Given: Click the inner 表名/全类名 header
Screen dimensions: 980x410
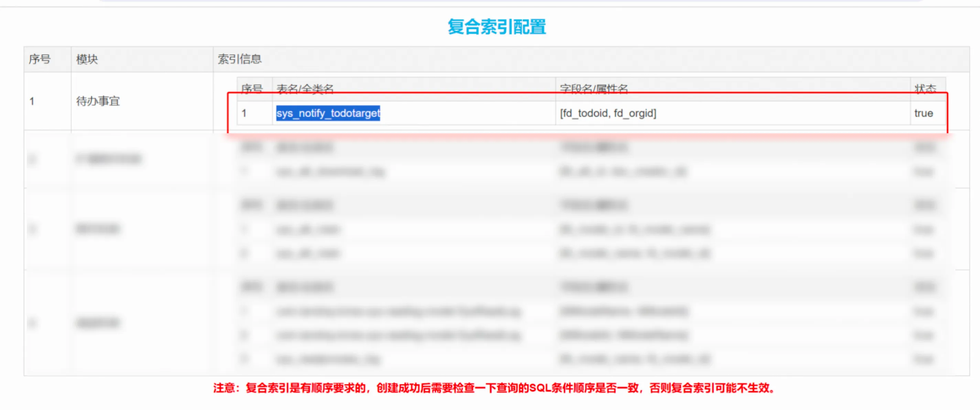Looking at the screenshot, I should coord(305,89).
